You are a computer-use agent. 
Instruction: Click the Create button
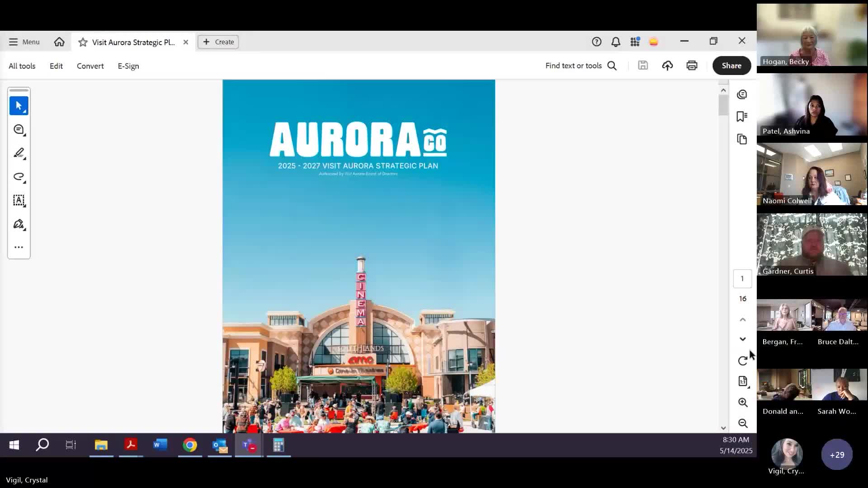[218, 42]
